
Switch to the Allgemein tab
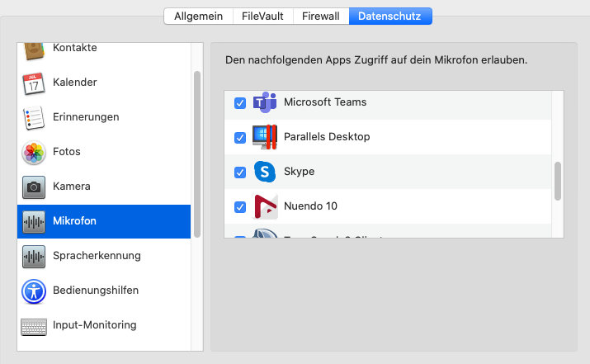tap(198, 17)
